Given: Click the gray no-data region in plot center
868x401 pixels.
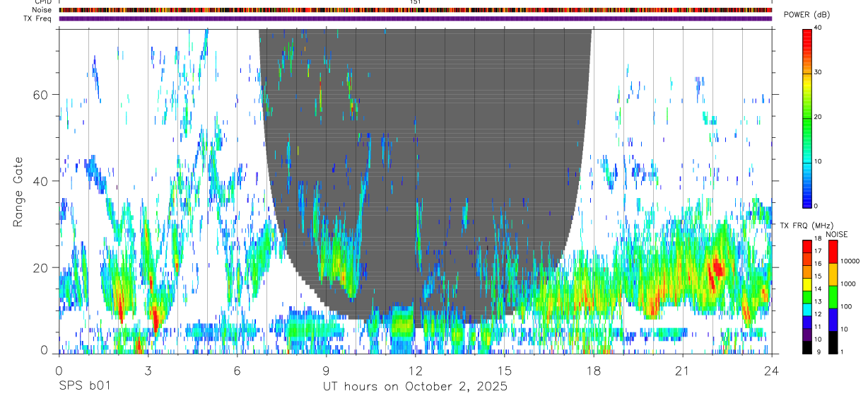Looking at the screenshot, I should coord(424,177).
